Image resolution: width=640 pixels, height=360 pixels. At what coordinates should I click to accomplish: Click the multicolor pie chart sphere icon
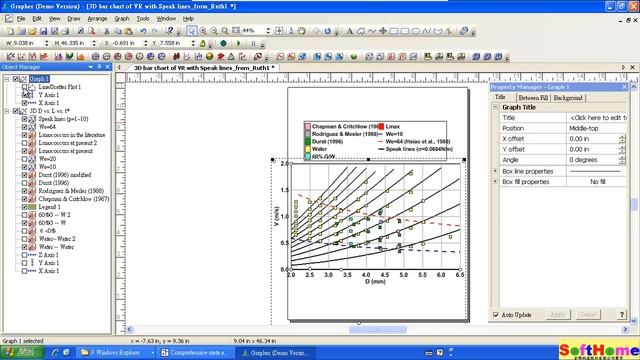(x=209, y=57)
